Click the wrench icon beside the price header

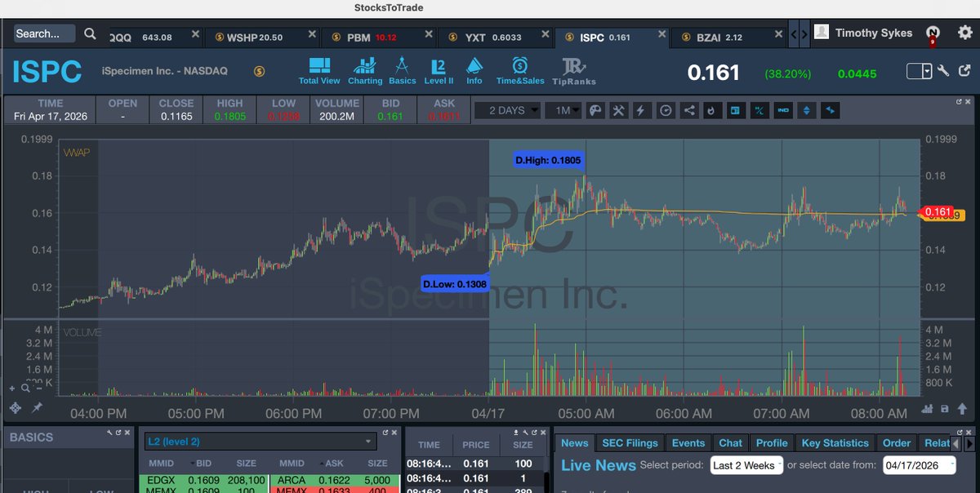pyautogui.click(x=943, y=71)
